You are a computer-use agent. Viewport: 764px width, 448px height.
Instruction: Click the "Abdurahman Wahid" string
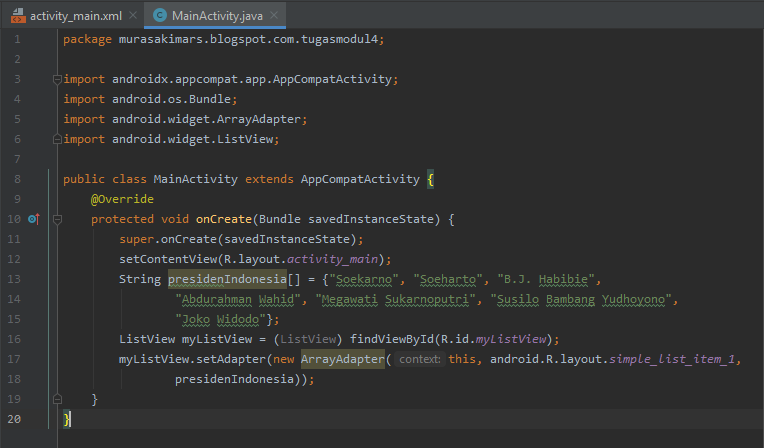[238, 299]
